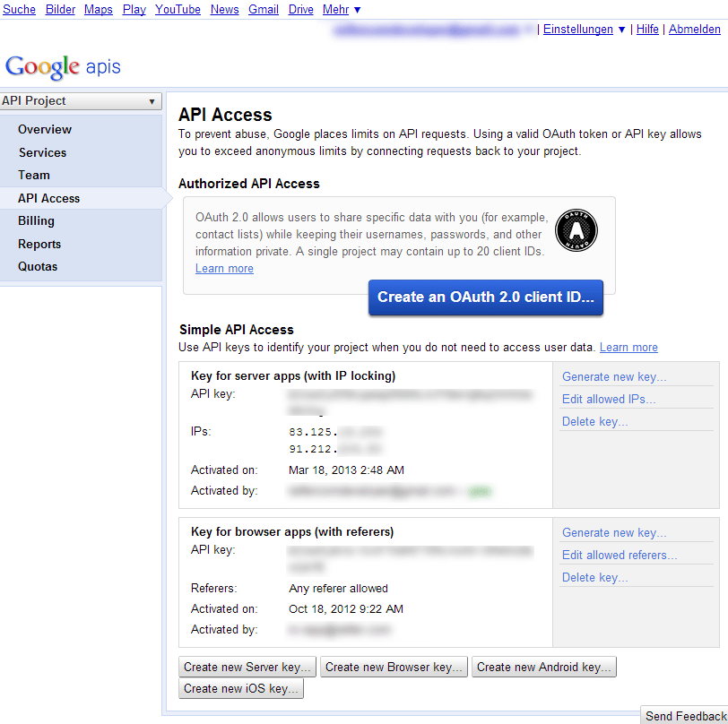Open the Einstellungen dropdown
Screen dimensions: 728x724
coord(578,29)
